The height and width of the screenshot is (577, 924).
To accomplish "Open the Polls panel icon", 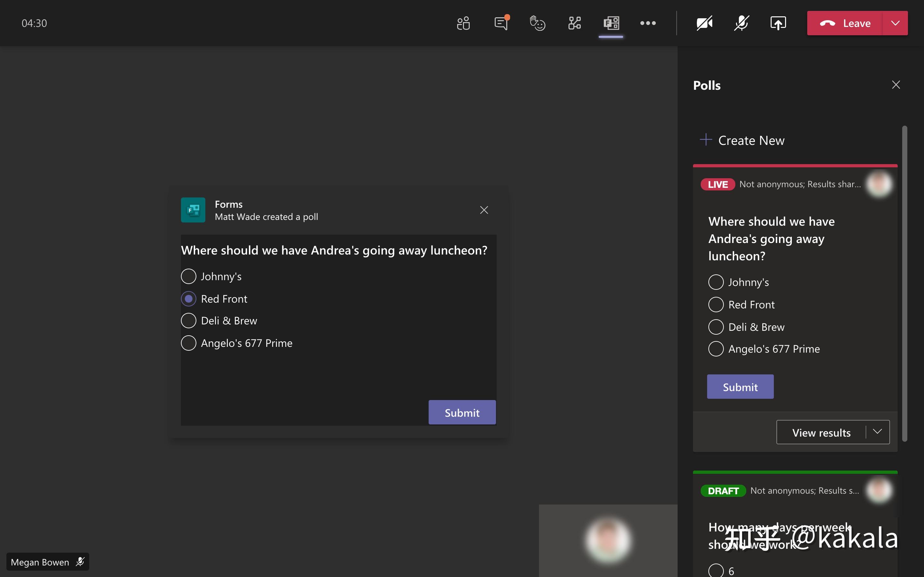I will (610, 23).
